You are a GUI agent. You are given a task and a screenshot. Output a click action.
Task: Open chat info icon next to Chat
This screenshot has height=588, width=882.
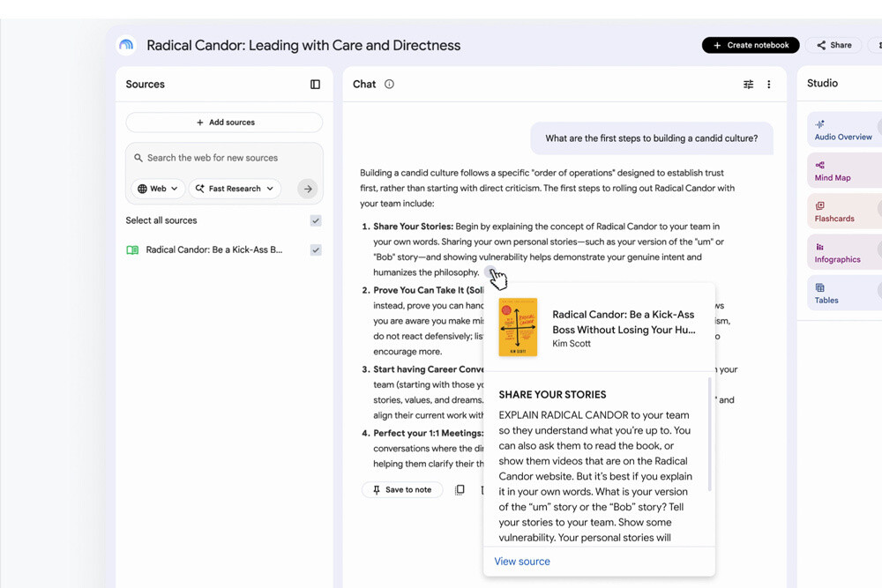[389, 84]
